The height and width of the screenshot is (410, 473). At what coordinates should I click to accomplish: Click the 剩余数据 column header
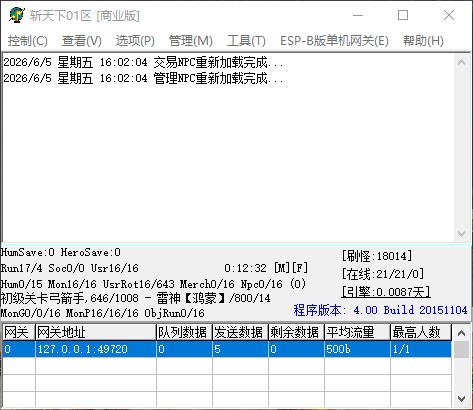click(296, 332)
